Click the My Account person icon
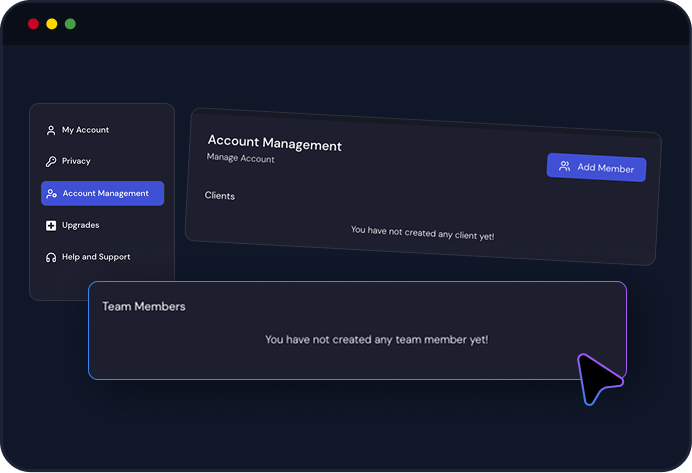 (x=51, y=130)
